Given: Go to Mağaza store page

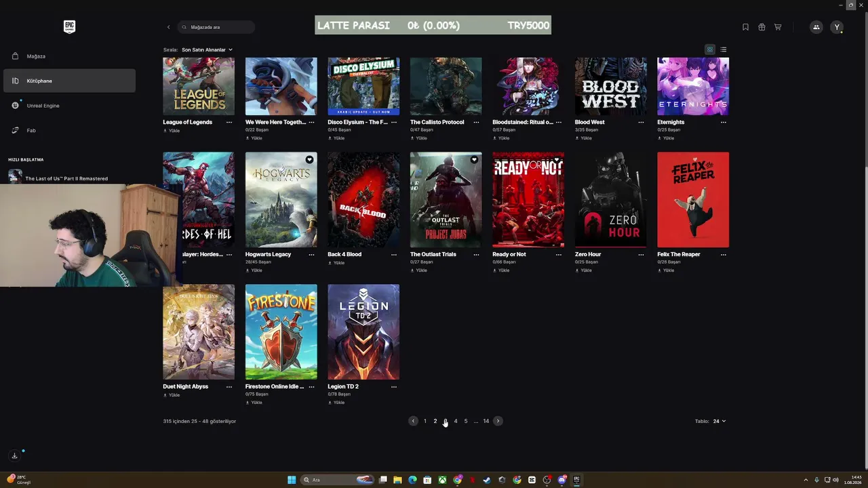Looking at the screenshot, I should [x=69, y=56].
